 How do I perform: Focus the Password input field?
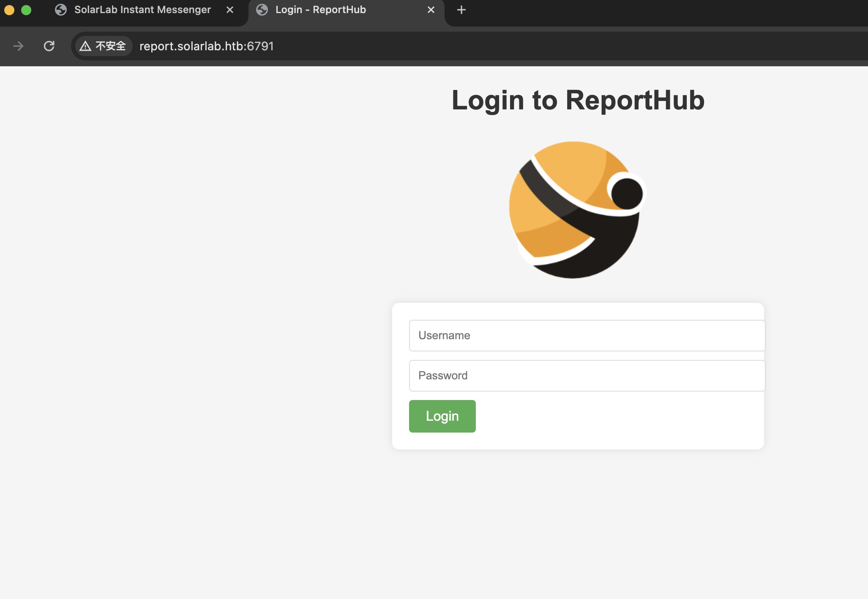tap(587, 376)
